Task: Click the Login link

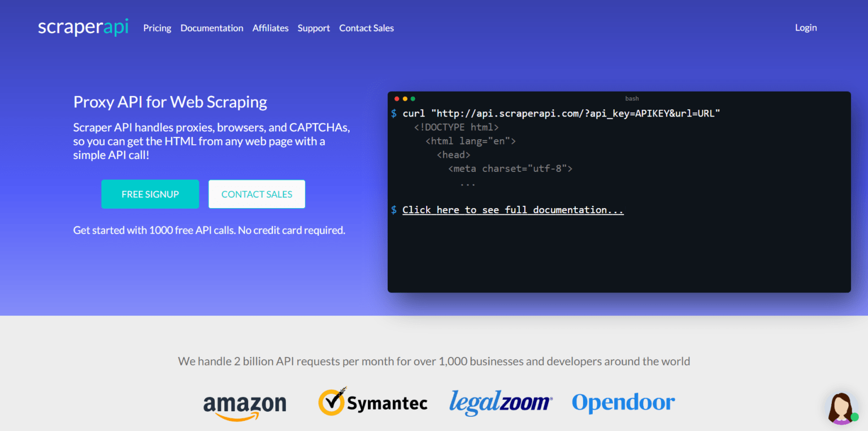Action: pyautogui.click(x=805, y=27)
